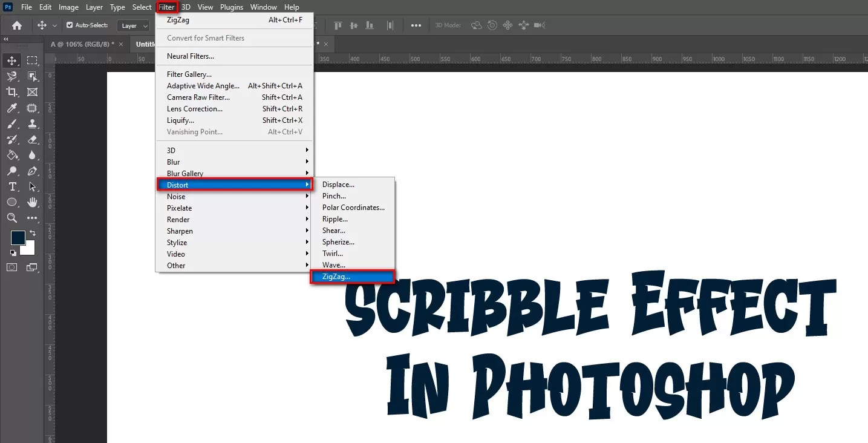Click the 3D zoom video camera icon
Image resolution: width=868 pixels, height=443 pixels.
[x=540, y=25]
